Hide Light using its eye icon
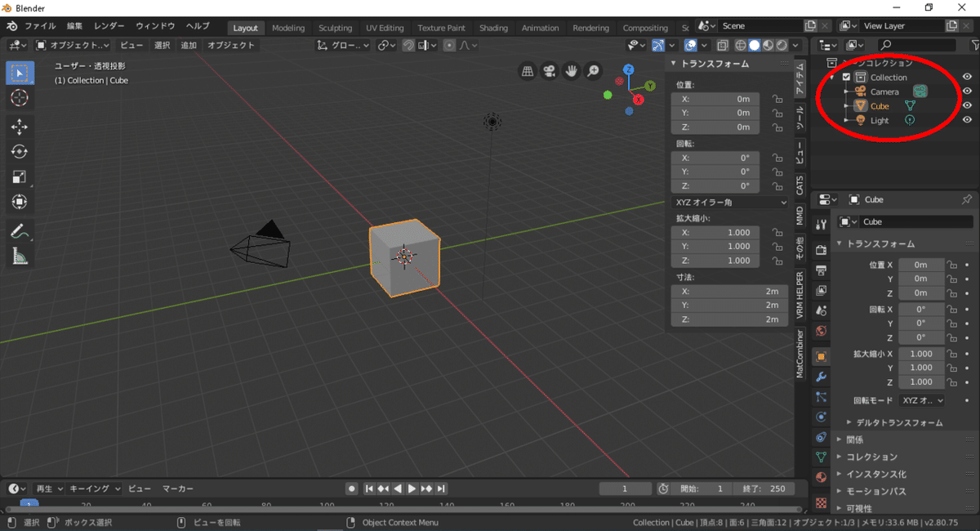The height and width of the screenshot is (531, 980). [967, 120]
